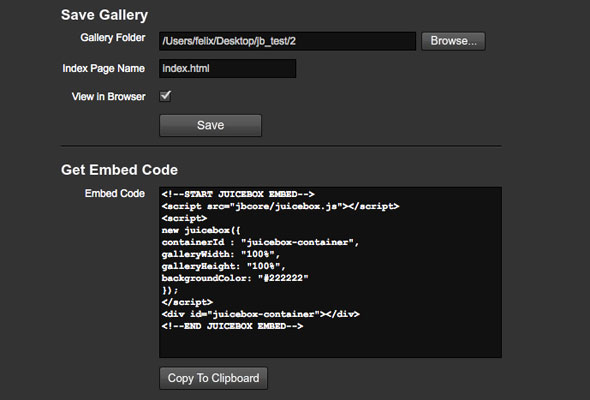This screenshot has height=400, width=590.
Task: Click the View in Browser label
Action: [108, 97]
